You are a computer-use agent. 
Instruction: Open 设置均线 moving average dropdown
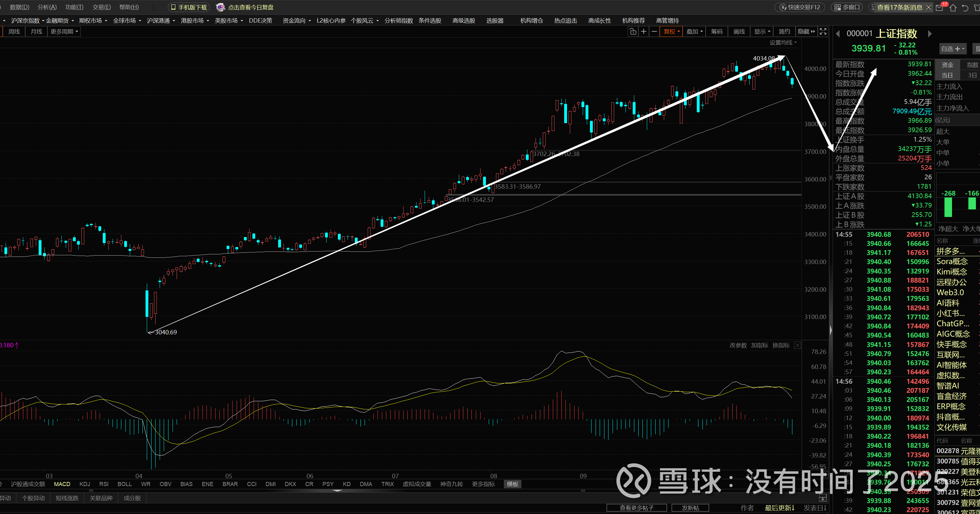tap(783, 43)
